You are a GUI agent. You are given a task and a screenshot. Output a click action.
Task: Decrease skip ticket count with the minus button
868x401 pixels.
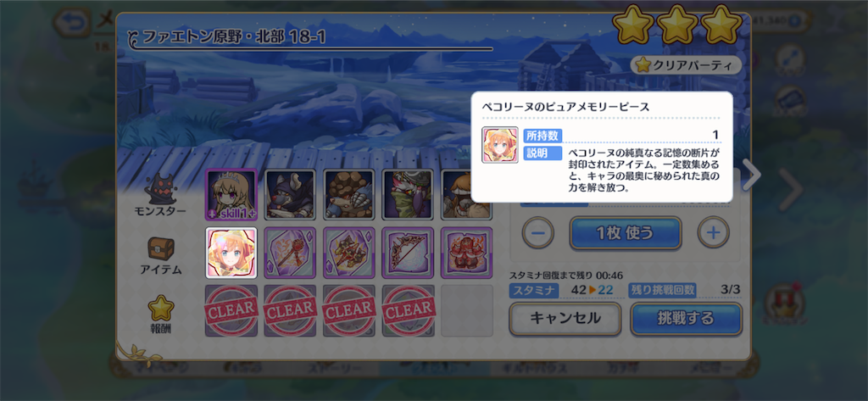pyautogui.click(x=538, y=232)
